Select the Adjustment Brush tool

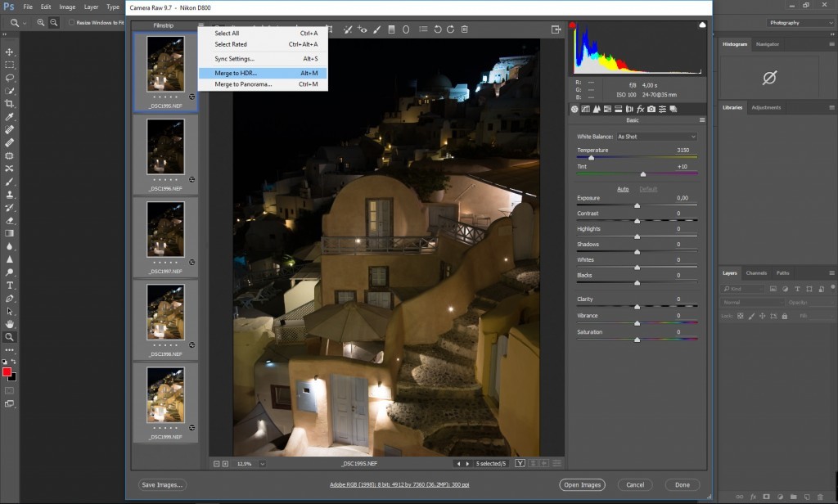(376, 29)
